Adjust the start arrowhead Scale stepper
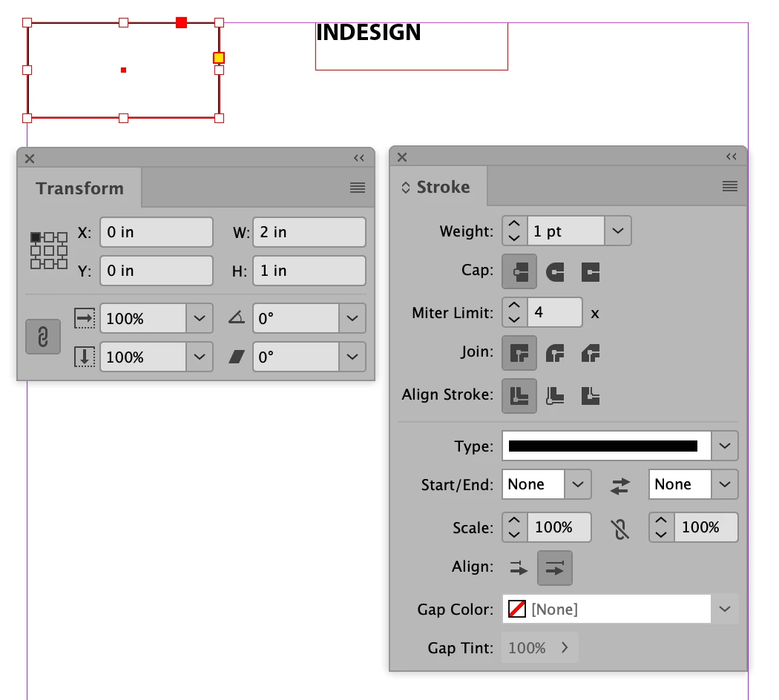This screenshot has height=700, width=779. pyautogui.click(x=515, y=527)
